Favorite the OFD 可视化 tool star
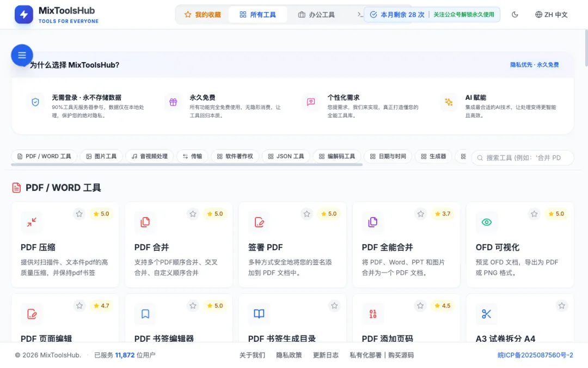The height and width of the screenshot is (368, 588). (x=534, y=214)
